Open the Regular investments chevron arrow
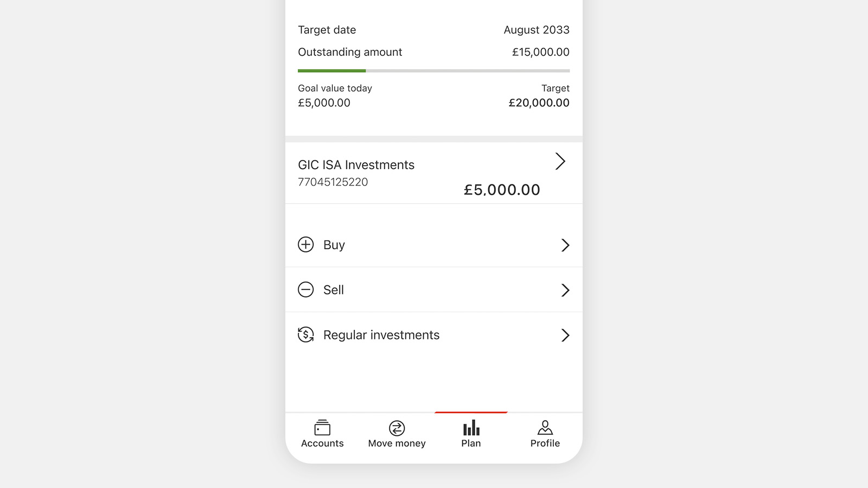The image size is (868, 488). [565, 335]
